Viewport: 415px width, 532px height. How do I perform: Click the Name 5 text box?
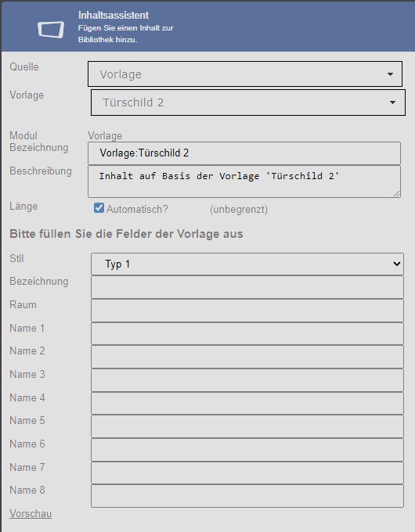[x=247, y=426]
